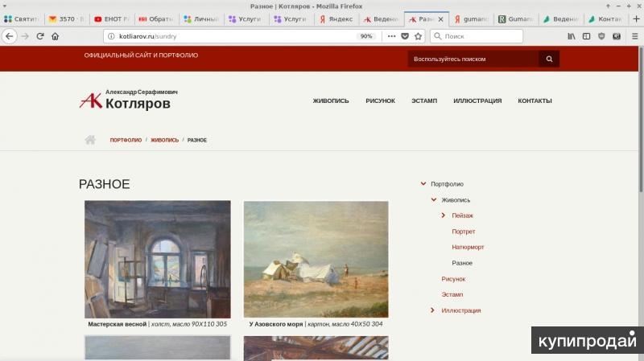Show site information icon in address bar
This screenshot has height=361, width=644.
coord(111,36)
